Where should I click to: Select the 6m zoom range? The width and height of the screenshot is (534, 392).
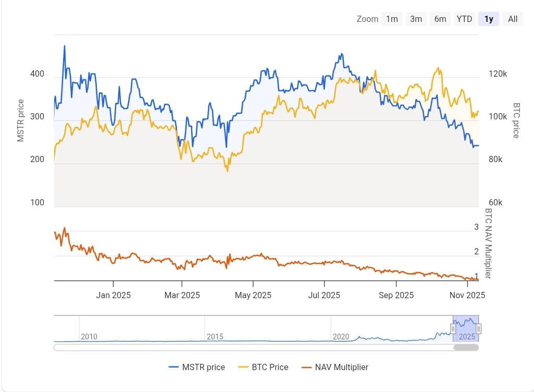pos(440,19)
